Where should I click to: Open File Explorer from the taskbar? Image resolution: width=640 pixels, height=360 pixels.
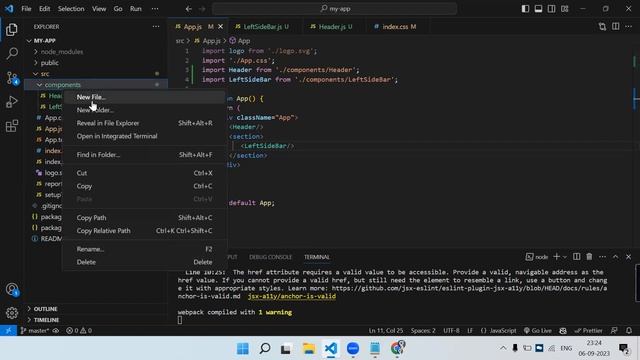click(309, 348)
